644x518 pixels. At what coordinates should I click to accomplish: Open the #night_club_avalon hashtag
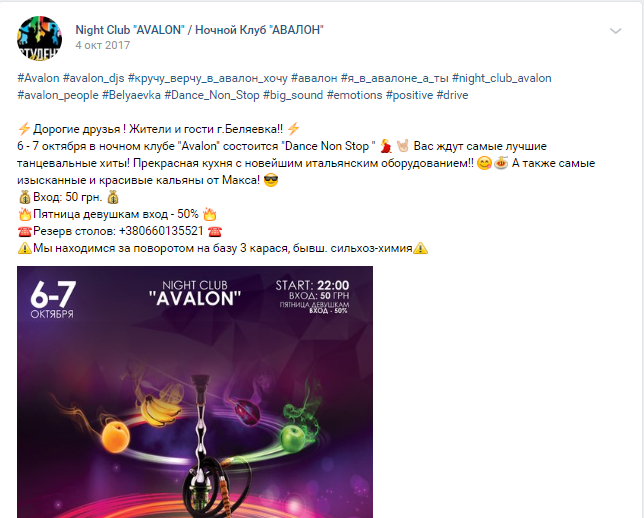(x=501, y=78)
